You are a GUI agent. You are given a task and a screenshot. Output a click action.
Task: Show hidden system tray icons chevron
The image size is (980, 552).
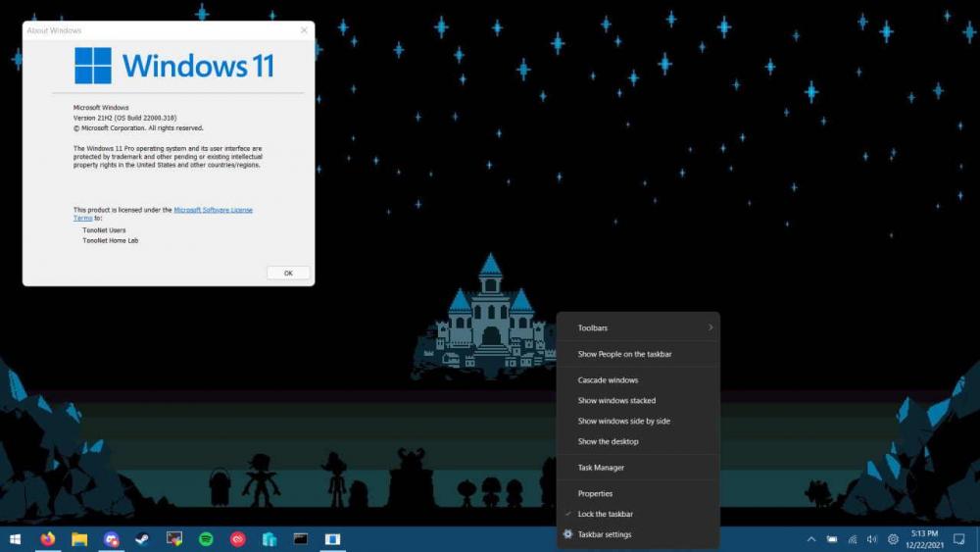[810, 539]
